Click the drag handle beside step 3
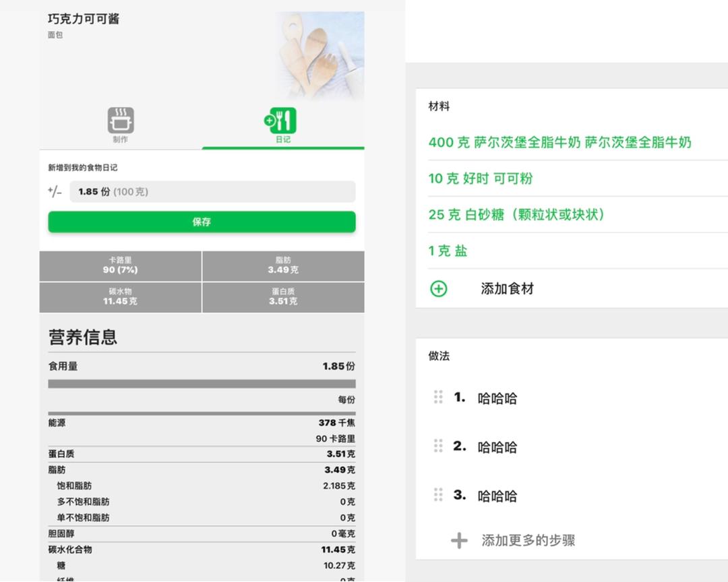The height and width of the screenshot is (582, 728). click(x=438, y=495)
